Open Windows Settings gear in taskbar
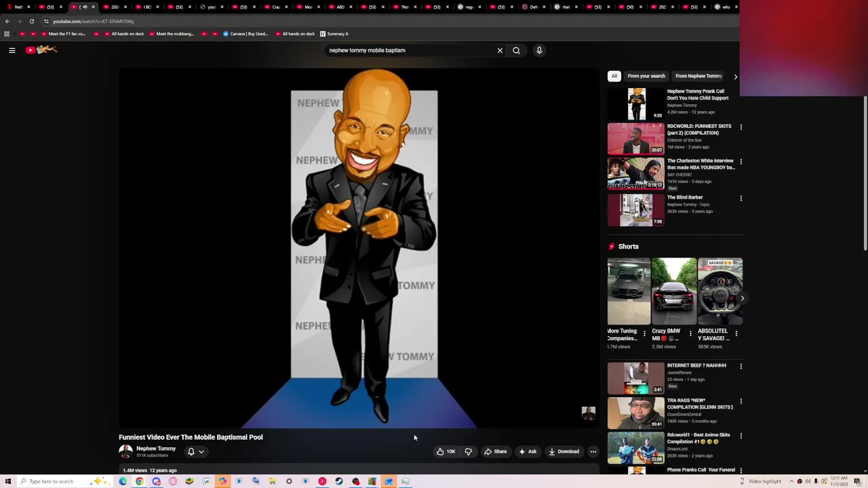 point(289,481)
